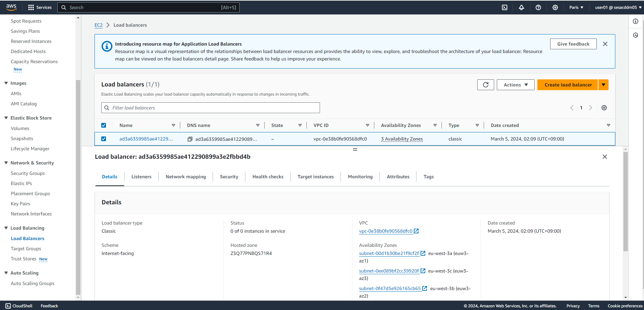Open the Paris region selector

point(576,7)
